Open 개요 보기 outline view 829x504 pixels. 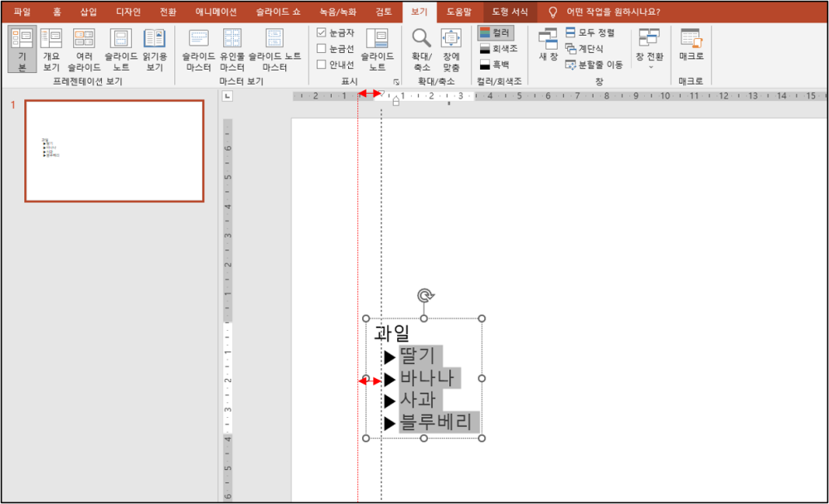tap(51, 49)
